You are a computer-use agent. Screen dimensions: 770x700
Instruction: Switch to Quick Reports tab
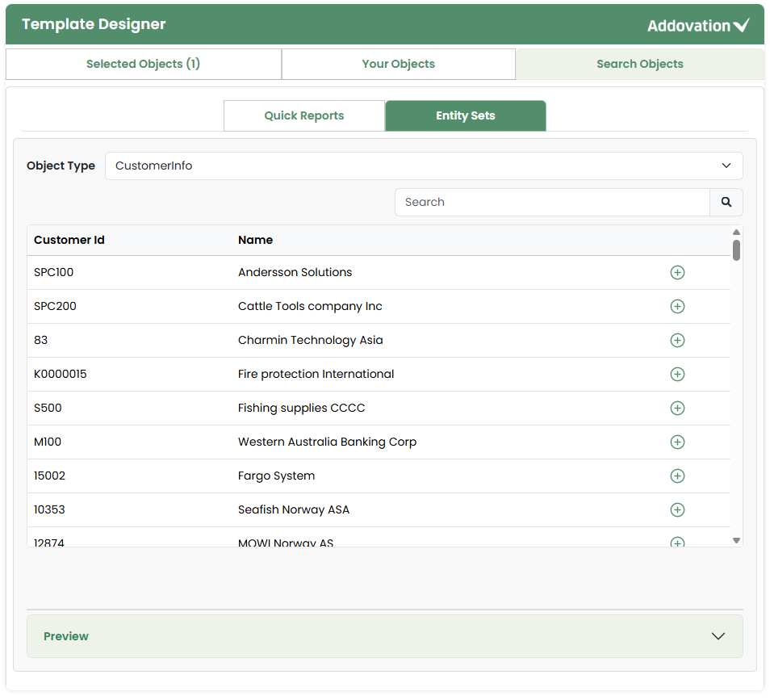tap(304, 116)
